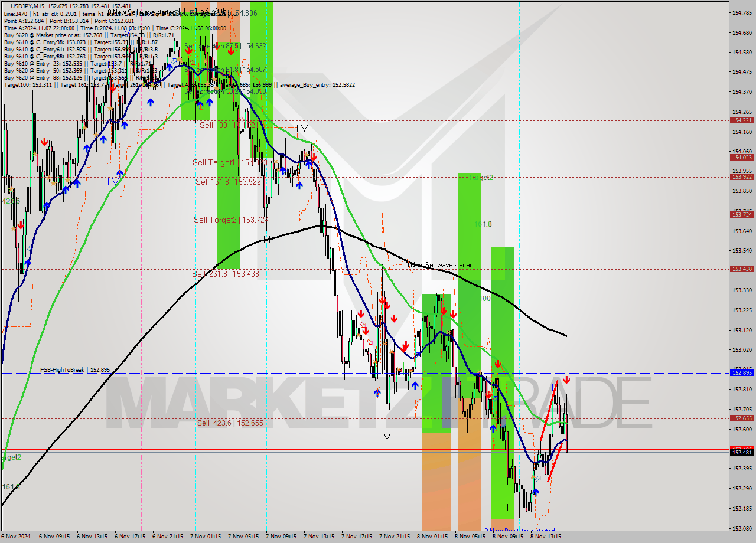Click 'Buy %10 @ C_Entry61: 152.925' line
This screenshot has height=543, width=756.
[80, 49]
